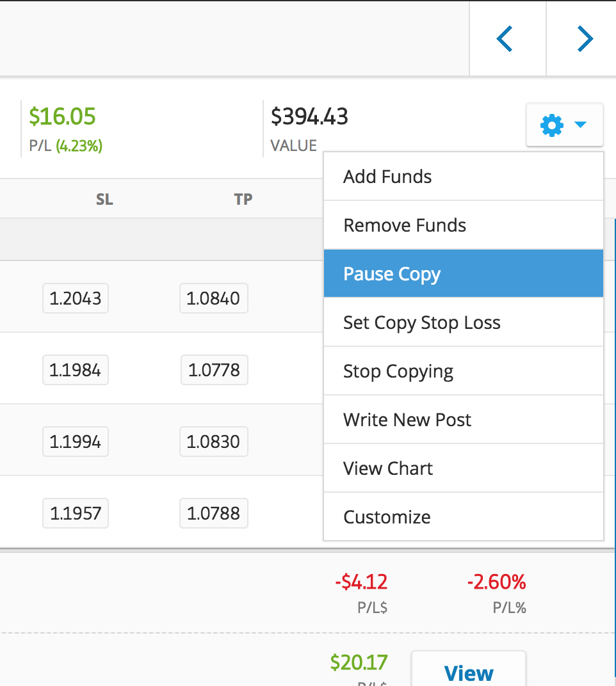Edit the TP field showing 1.0840

click(213, 298)
